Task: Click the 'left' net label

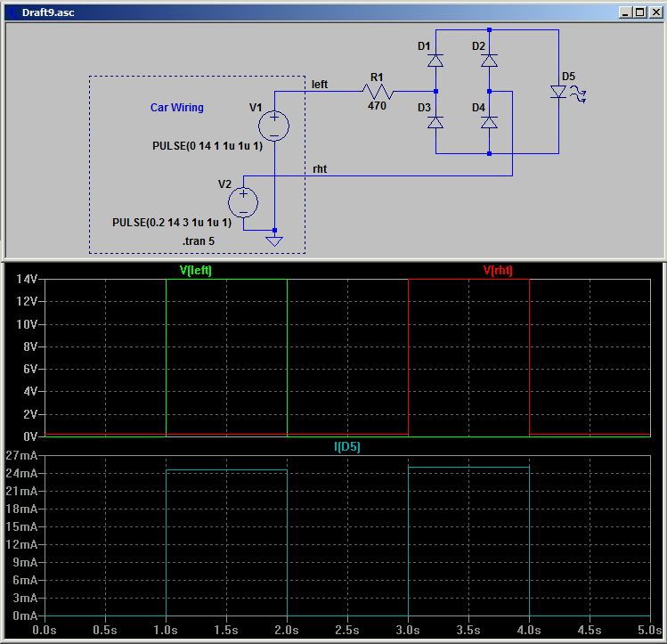Action: click(320, 85)
